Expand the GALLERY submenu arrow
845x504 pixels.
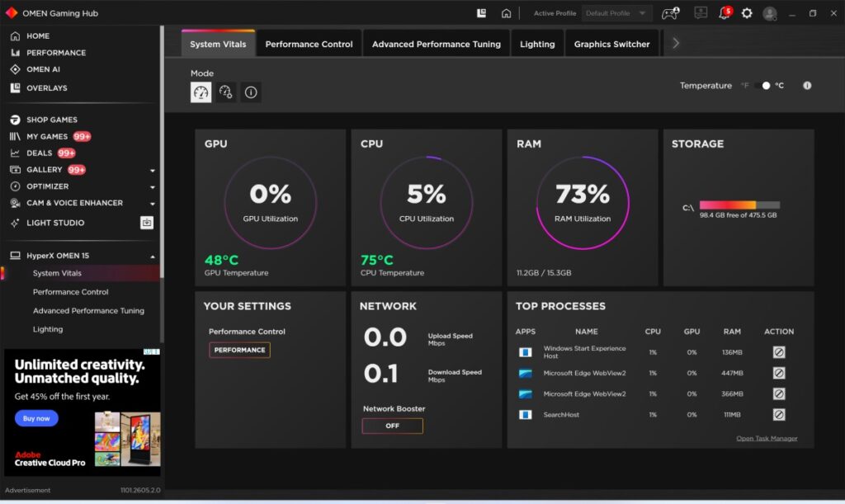pos(153,171)
